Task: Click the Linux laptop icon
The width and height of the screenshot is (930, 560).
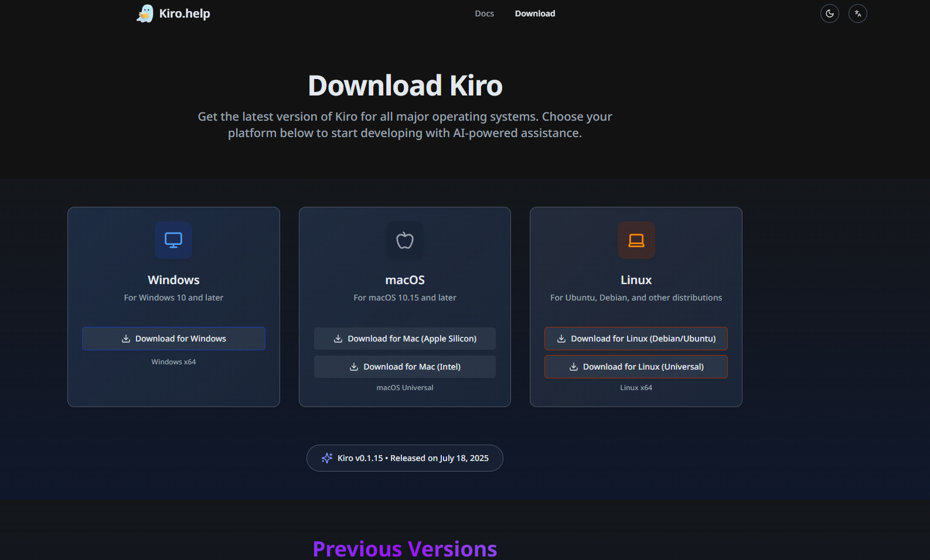Action: (x=636, y=240)
